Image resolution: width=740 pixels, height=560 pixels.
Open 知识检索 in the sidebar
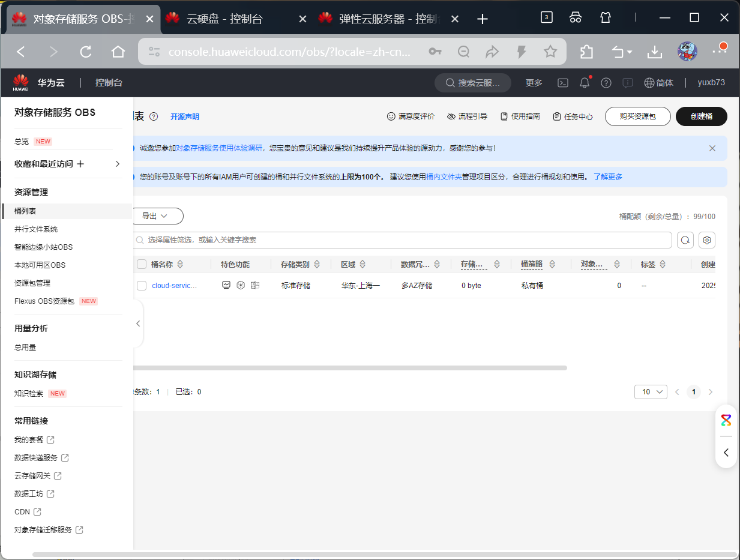pyautogui.click(x=29, y=394)
